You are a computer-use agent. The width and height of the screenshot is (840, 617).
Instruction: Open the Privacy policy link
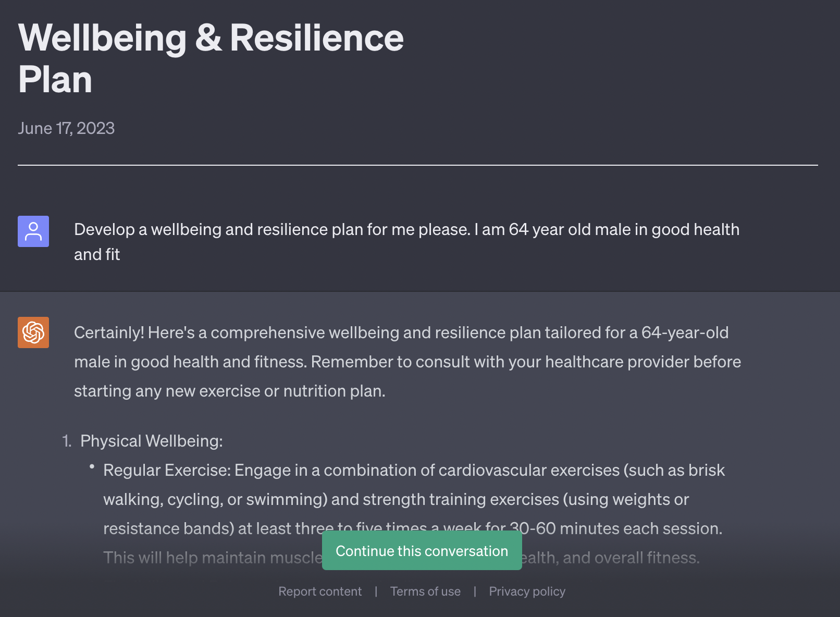tap(527, 591)
